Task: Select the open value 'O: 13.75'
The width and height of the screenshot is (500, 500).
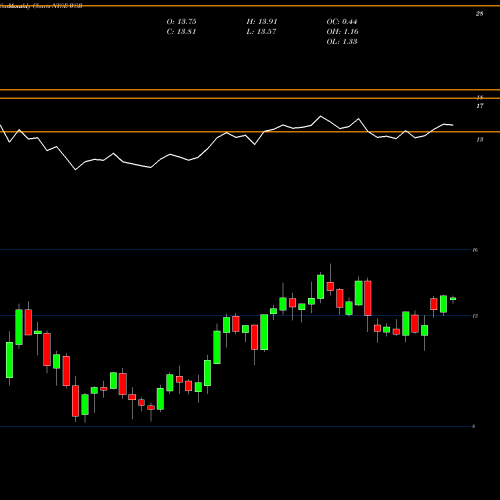Action: pos(181,22)
